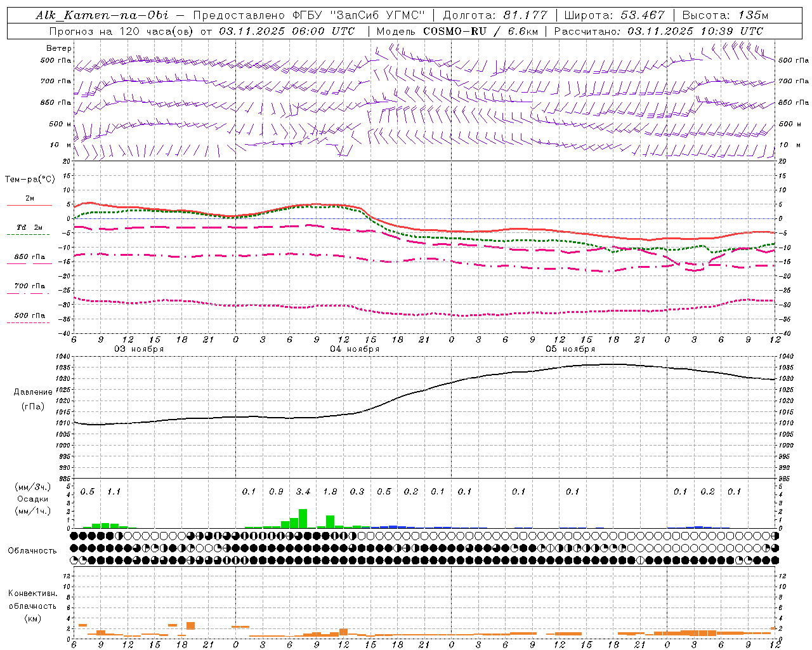Select the 0.3 precipitation value
Viewport: 812px width, 650px height.
pos(357,492)
